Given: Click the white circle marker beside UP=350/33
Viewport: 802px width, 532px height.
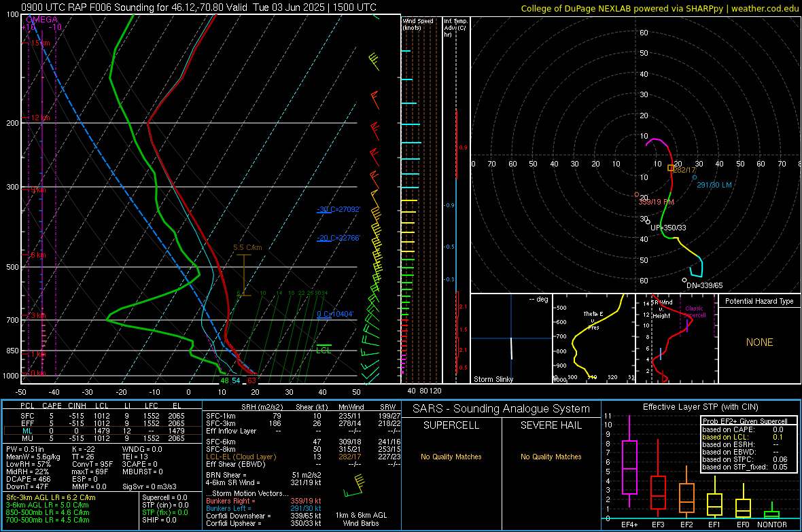Looking at the screenshot, I should (648, 221).
